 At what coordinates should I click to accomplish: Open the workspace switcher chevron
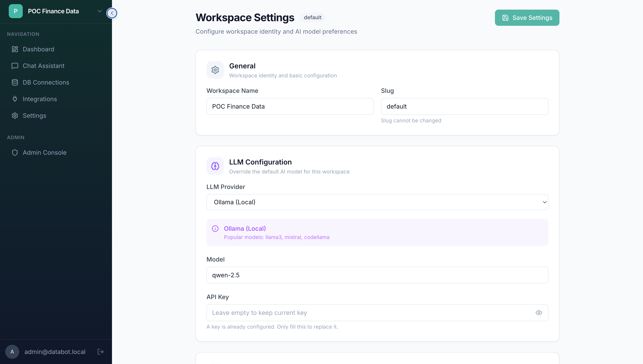click(x=100, y=11)
